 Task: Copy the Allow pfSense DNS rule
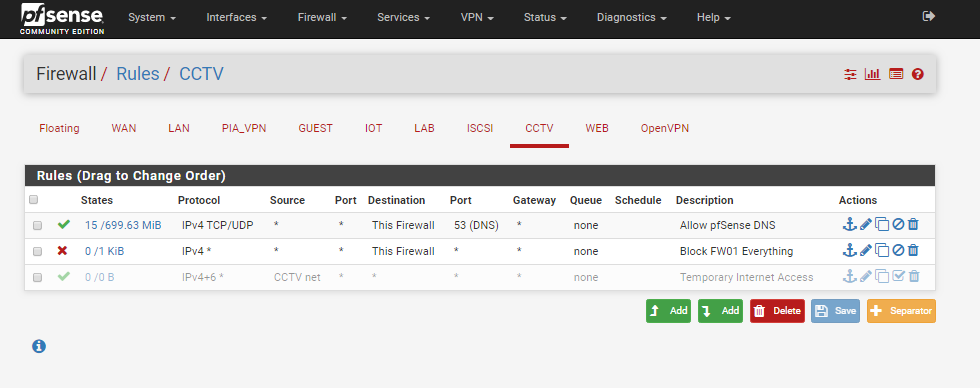tap(882, 224)
